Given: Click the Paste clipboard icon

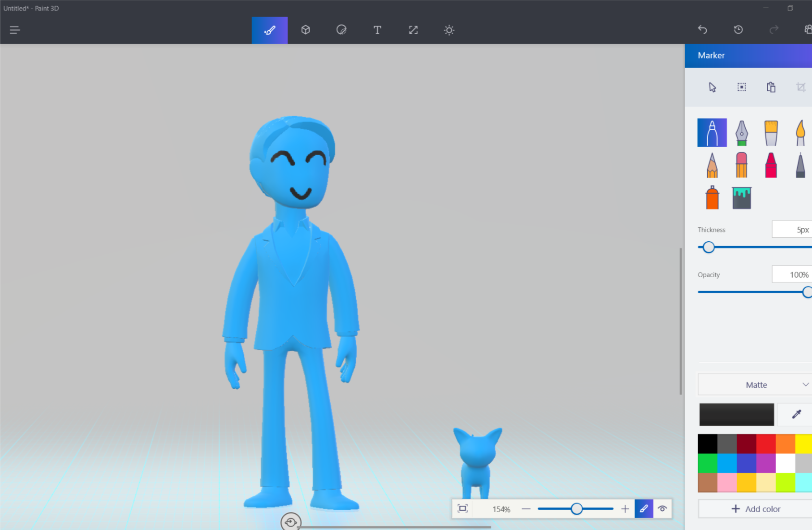Looking at the screenshot, I should click(771, 87).
